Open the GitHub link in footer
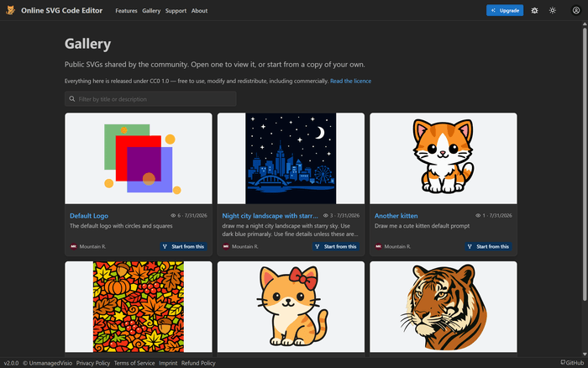The width and height of the screenshot is (588, 368). pyautogui.click(x=572, y=363)
